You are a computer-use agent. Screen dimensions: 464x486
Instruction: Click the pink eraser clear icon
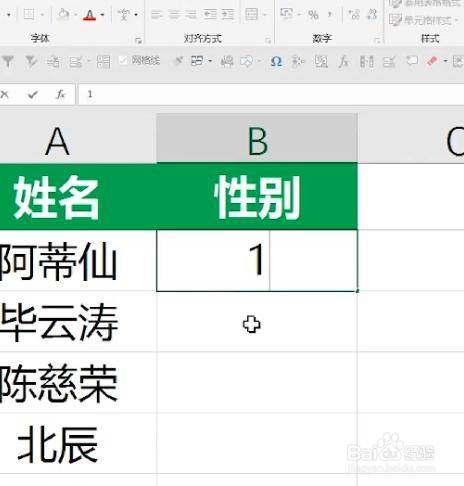tap(432, 61)
